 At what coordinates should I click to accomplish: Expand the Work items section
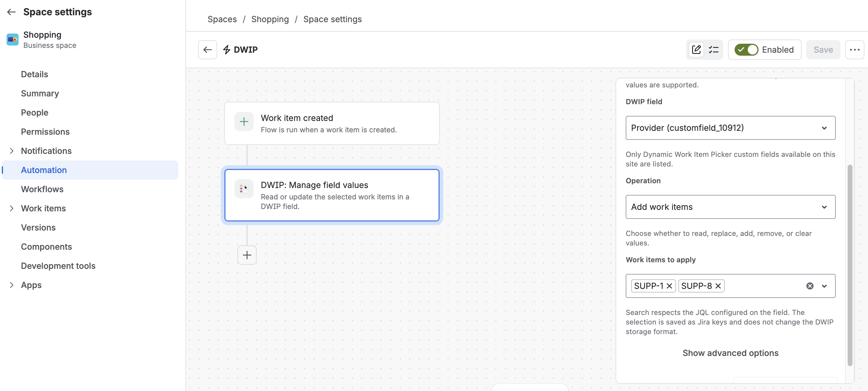(12, 208)
